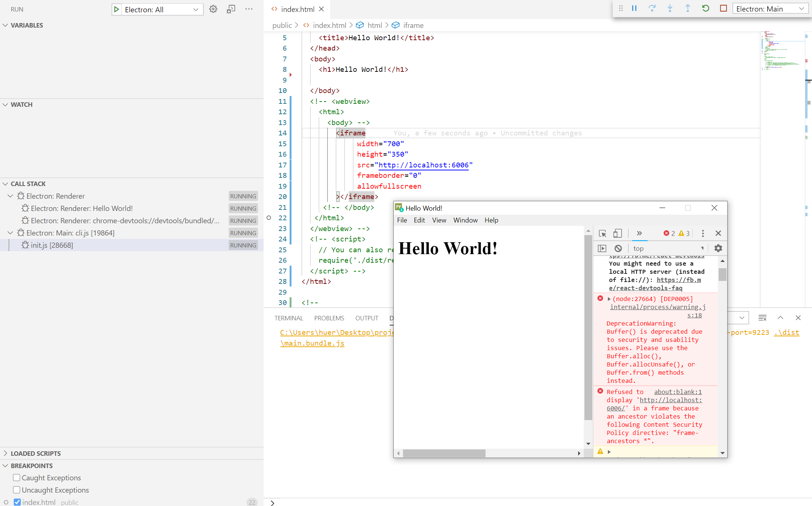This screenshot has height=506, width=812.
Task: Enable the Uncaught Exceptions breakpoint
Action: pyautogui.click(x=16, y=490)
